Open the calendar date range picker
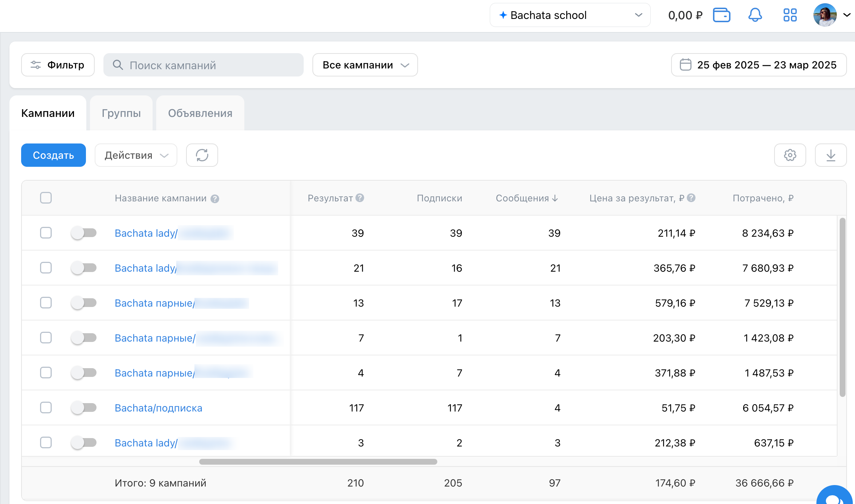Viewport: 855px width, 504px height. (759, 65)
